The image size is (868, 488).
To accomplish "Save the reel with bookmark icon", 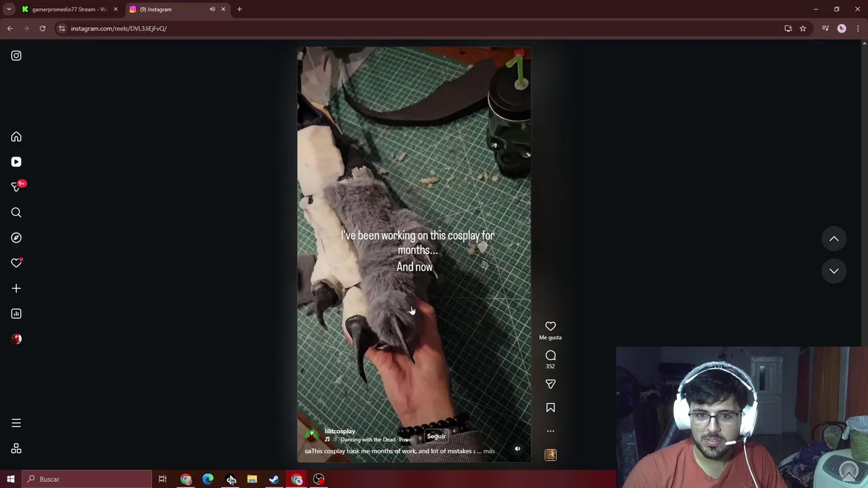I will coord(551,407).
